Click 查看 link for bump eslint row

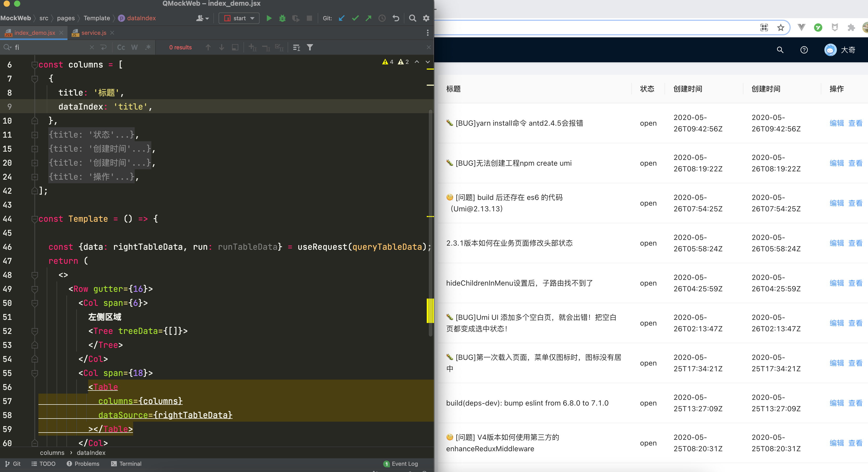click(855, 403)
